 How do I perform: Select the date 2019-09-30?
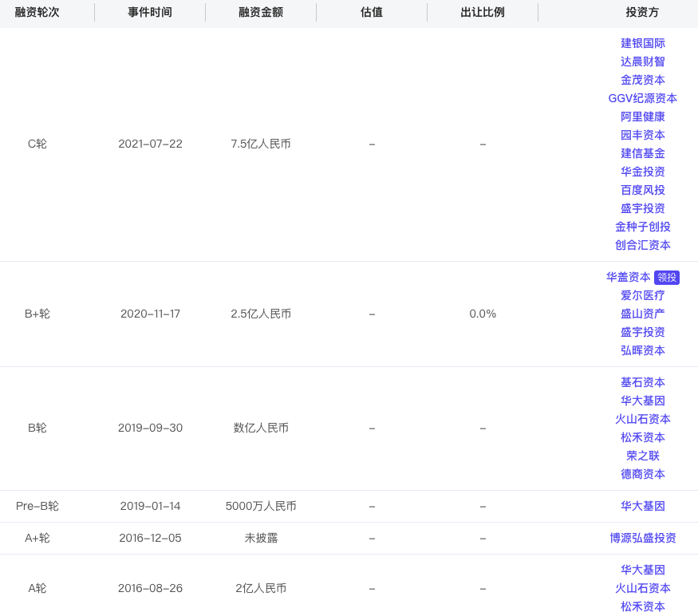pos(150,428)
